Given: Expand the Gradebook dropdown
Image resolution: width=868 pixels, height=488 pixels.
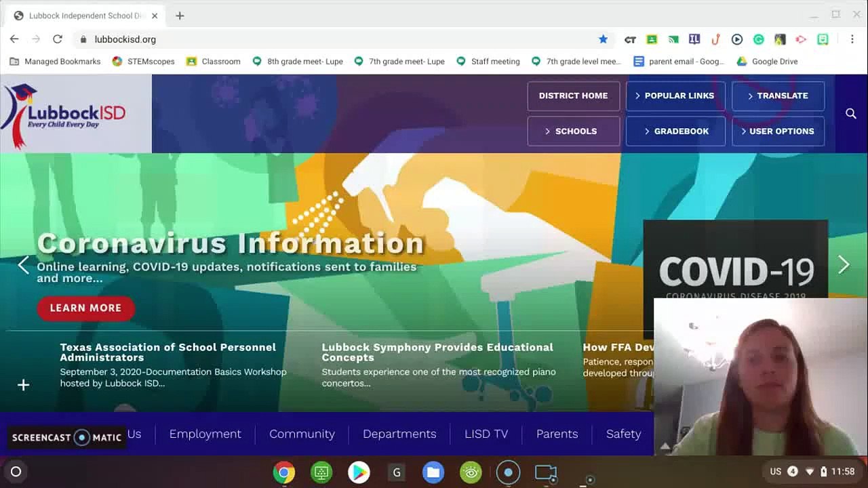Looking at the screenshot, I should pyautogui.click(x=675, y=131).
